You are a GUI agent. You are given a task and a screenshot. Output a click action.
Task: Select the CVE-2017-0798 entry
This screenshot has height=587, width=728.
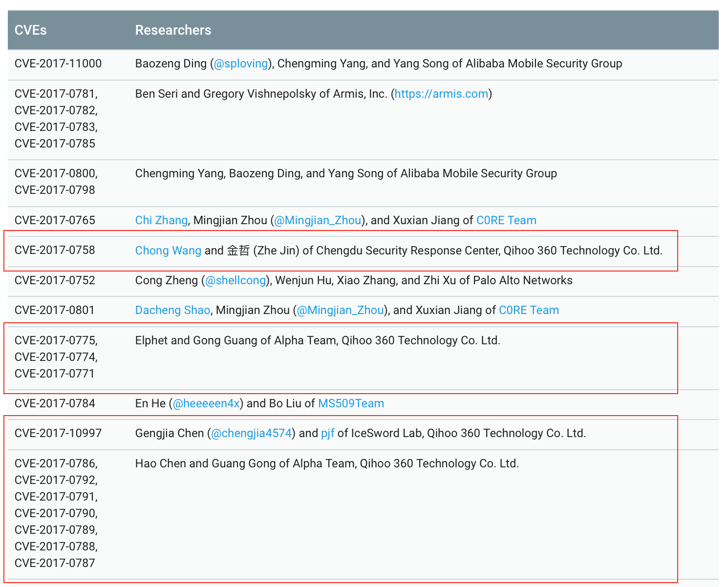click(x=55, y=190)
